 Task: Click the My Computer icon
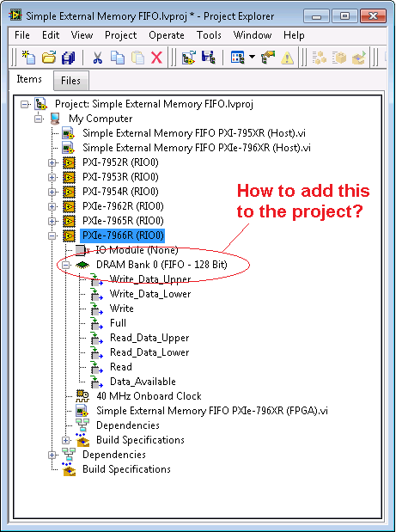[x=55, y=119]
